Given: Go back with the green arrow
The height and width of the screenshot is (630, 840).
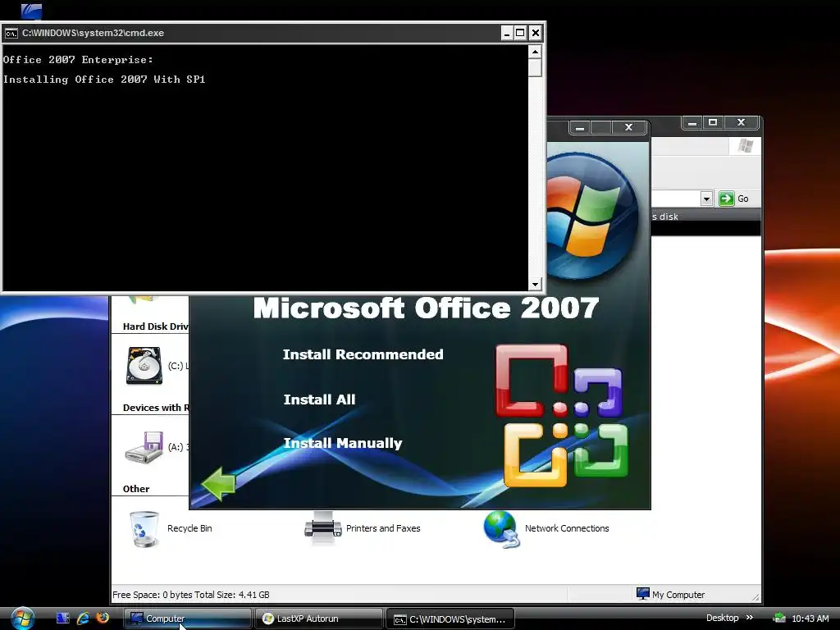Looking at the screenshot, I should [x=218, y=484].
